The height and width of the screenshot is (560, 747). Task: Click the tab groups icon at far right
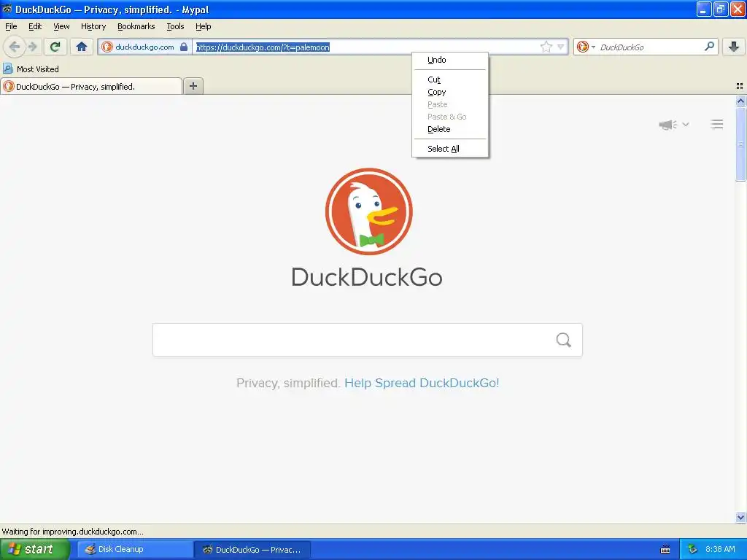tap(740, 86)
